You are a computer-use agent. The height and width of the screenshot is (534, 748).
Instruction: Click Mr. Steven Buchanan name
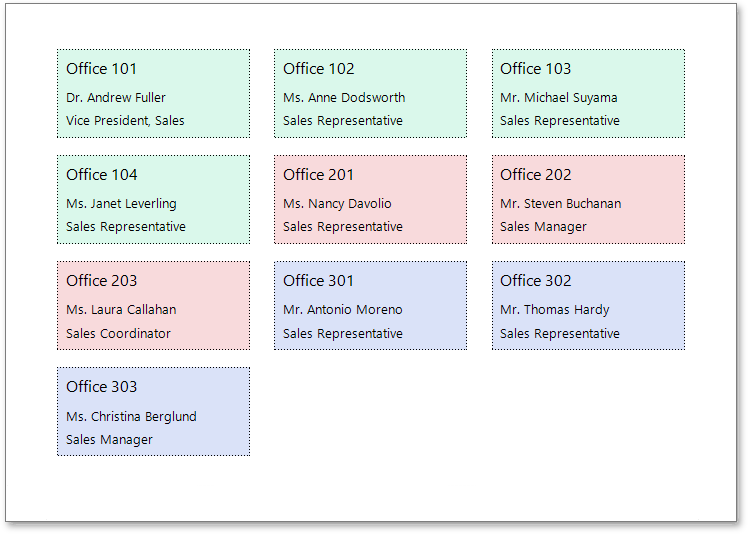[x=561, y=204]
